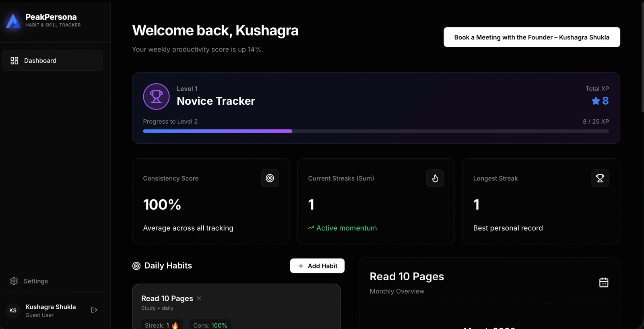Click the target icon beside Daily Habits heading
This screenshot has width=644, height=329.
(x=136, y=266)
